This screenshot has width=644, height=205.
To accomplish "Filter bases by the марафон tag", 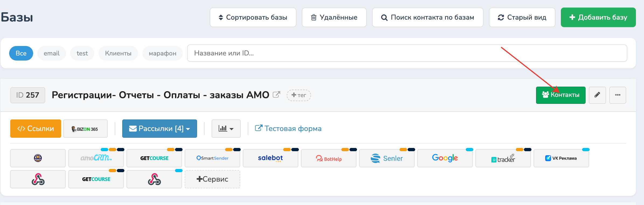I will point(162,53).
